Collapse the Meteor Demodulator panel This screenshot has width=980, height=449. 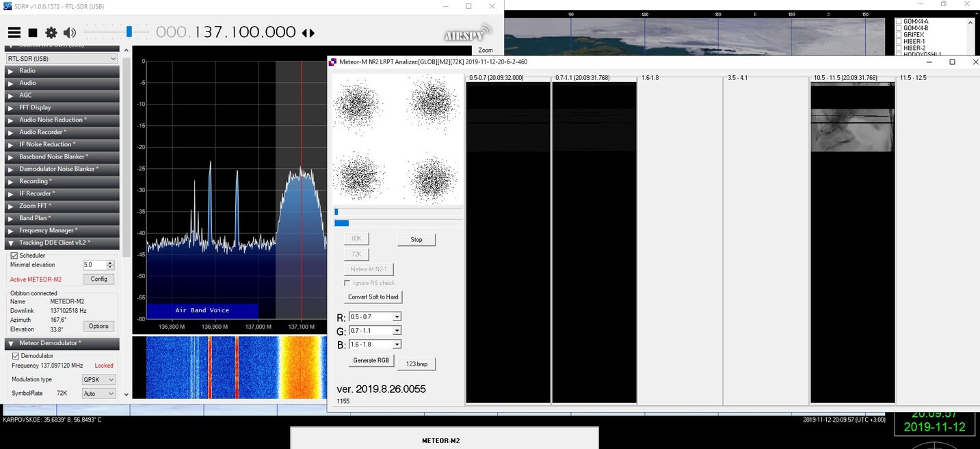point(62,344)
